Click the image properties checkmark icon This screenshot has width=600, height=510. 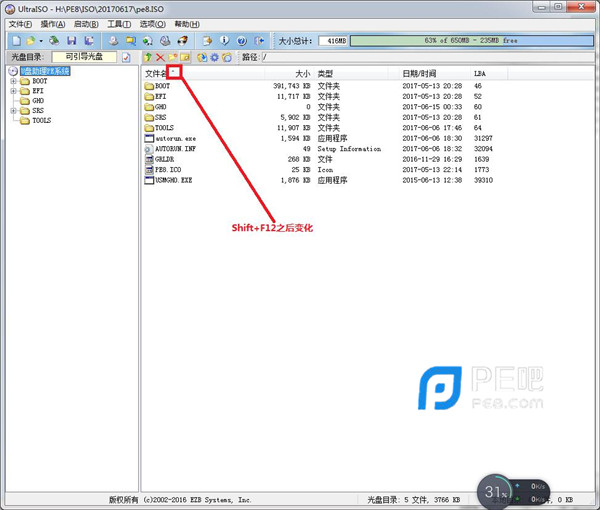126,57
